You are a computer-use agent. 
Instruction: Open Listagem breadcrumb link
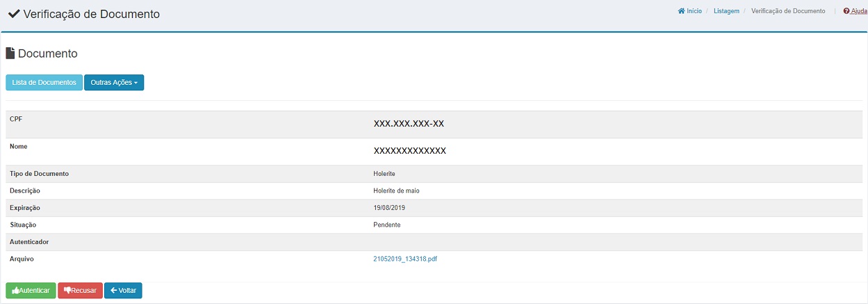[726, 11]
